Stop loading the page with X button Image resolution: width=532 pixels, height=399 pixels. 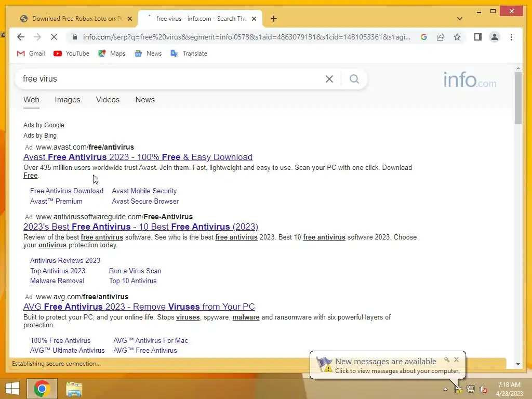tap(54, 37)
